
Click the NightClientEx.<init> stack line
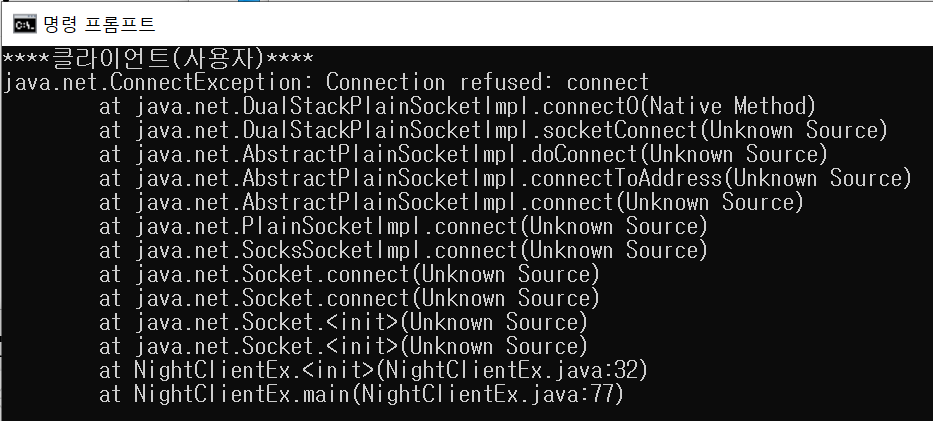click(x=373, y=370)
